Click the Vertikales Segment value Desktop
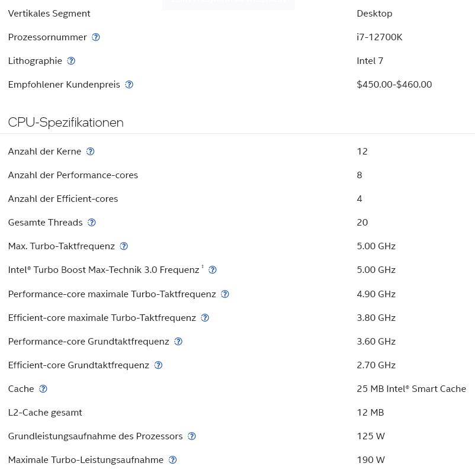This screenshot has width=475, height=476. [374, 14]
